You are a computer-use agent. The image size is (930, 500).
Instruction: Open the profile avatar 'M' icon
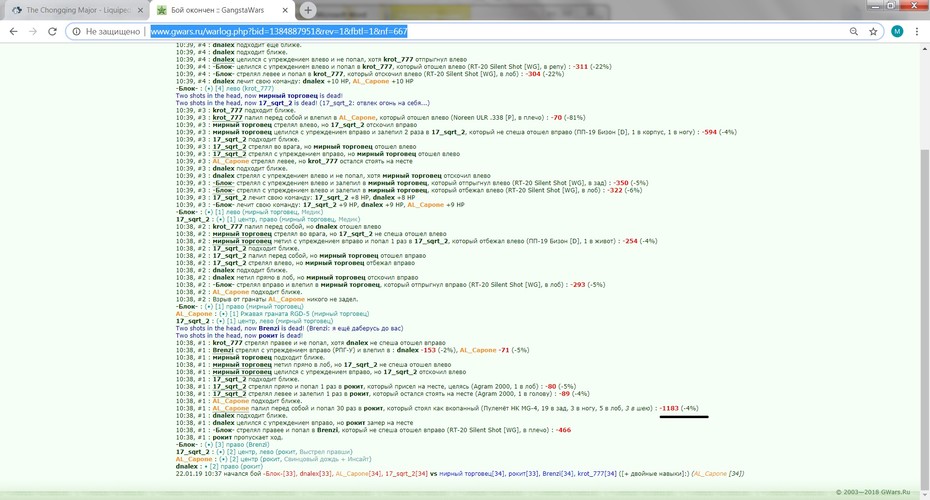click(897, 31)
